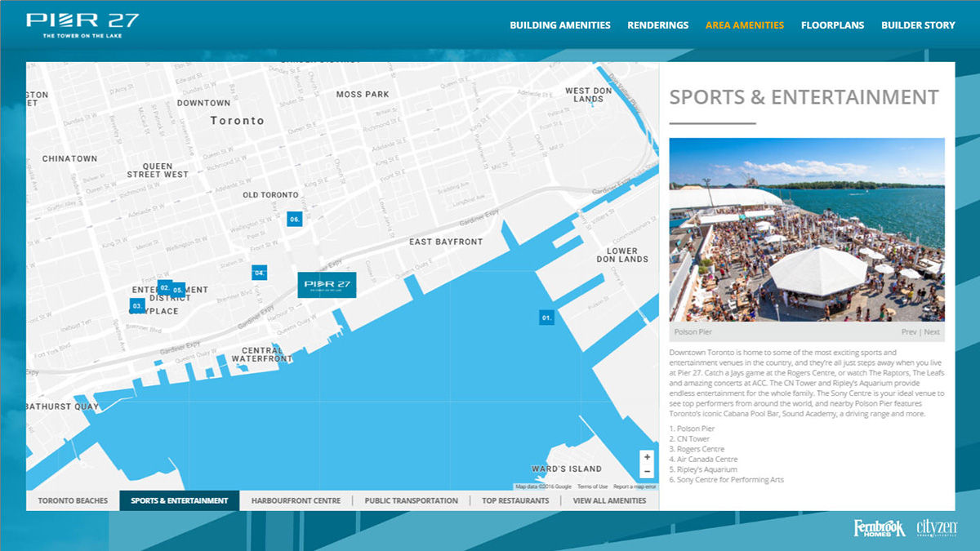Click '5. Ripley's Aquarium' in the list
The width and height of the screenshot is (980, 551).
pyautogui.click(x=703, y=470)
